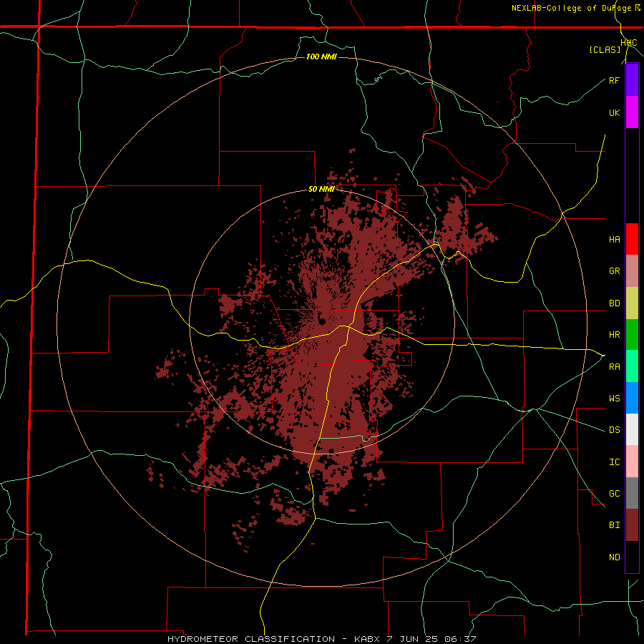Click the UK magenta legend swatch
Image resolution: width=644 pixels, height=644 pixels.
[632, 112]
